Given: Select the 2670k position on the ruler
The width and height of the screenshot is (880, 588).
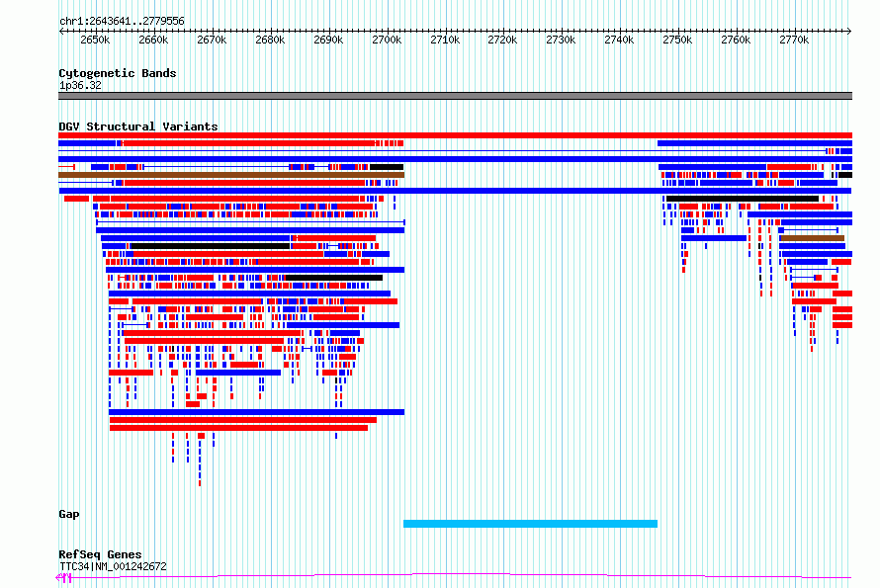Looking at the screenshot, I should [x=212, y=41].
